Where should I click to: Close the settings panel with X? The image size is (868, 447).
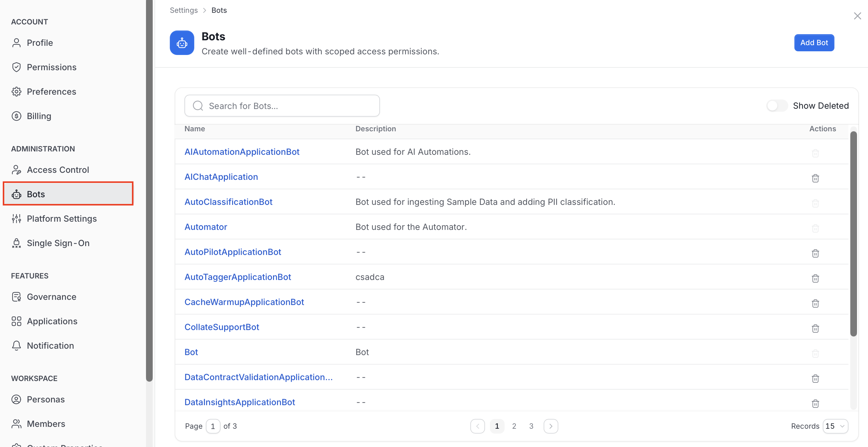click(857, 16)
